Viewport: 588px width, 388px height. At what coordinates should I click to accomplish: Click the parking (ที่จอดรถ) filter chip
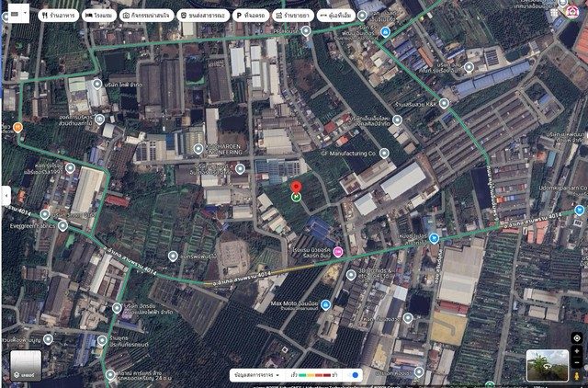coord(250,16)
